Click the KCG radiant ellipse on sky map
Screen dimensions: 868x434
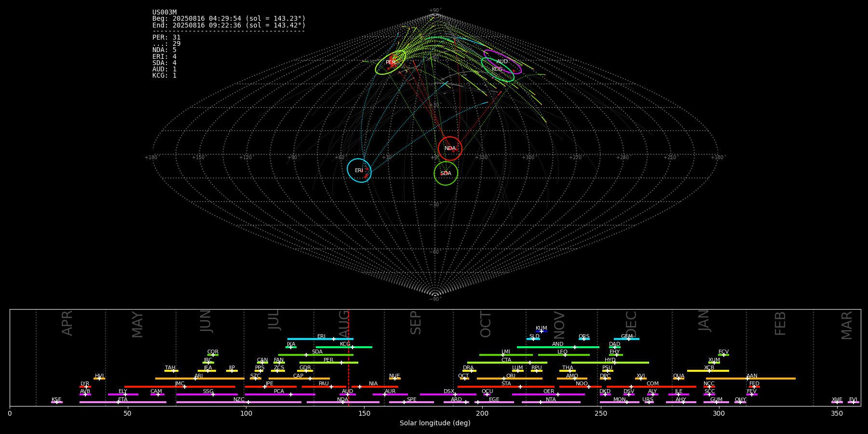tap(498, 69)
